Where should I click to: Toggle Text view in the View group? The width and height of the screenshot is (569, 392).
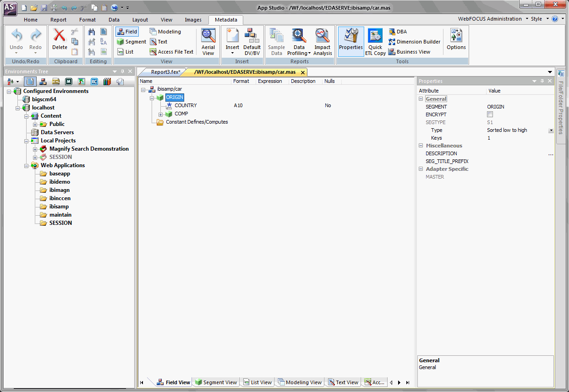click(x=159, y=42)
